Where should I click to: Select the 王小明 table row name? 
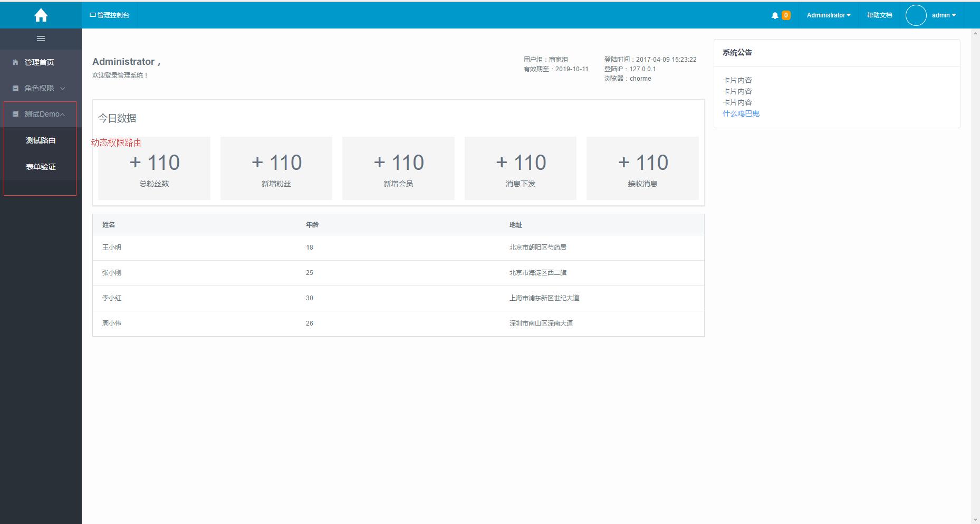112,247
